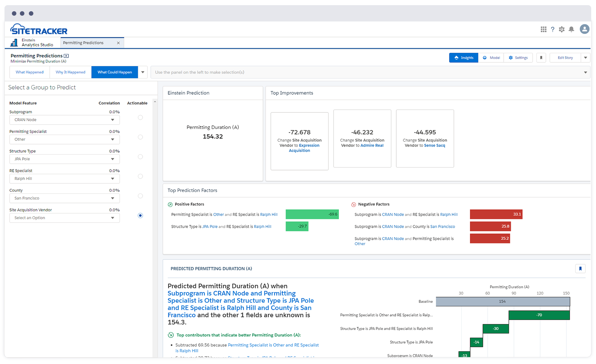This screenshot has width=596, height=364.
Task: Open the Settings button
Action: click(x=518, y=58)
